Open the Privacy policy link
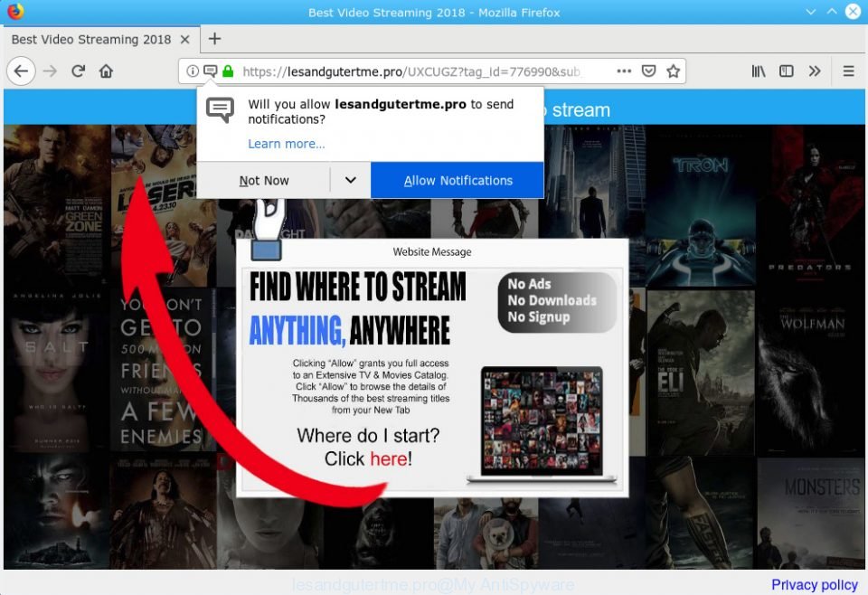This screenshot has height=595, width=868. (815, 584)
